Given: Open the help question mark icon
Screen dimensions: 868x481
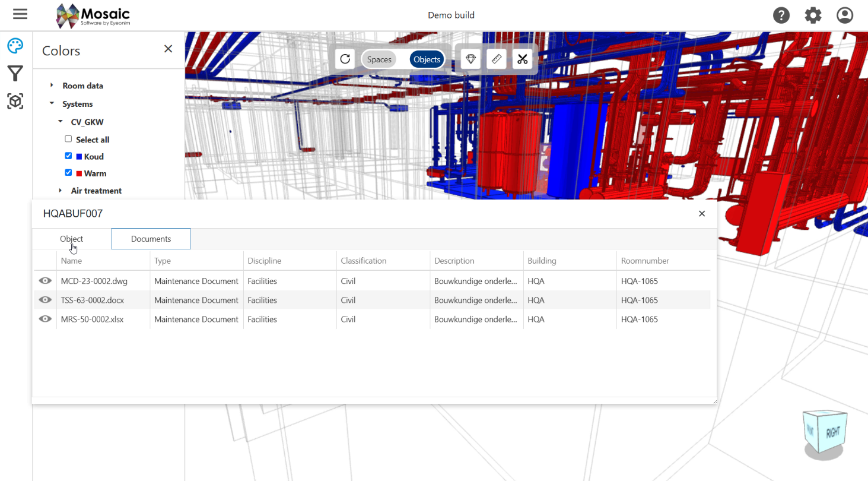Looking at the screenshot, I should (781, 15).
